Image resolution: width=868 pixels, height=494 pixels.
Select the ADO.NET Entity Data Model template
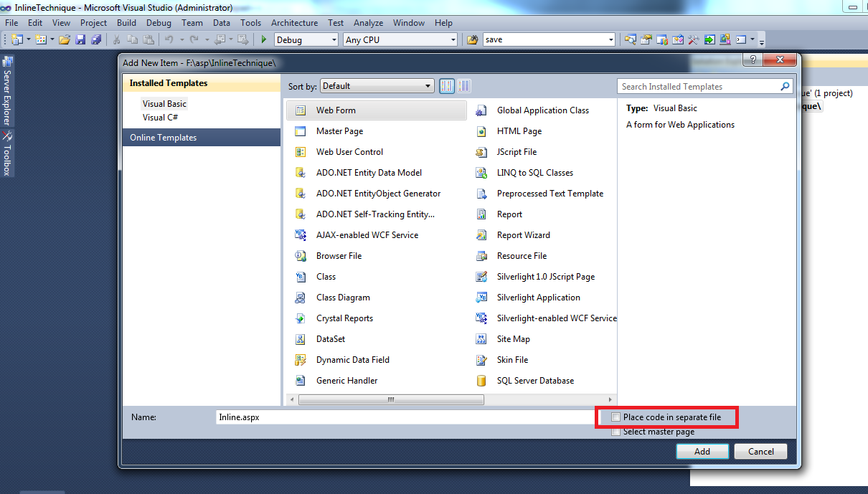click(377, 173)
